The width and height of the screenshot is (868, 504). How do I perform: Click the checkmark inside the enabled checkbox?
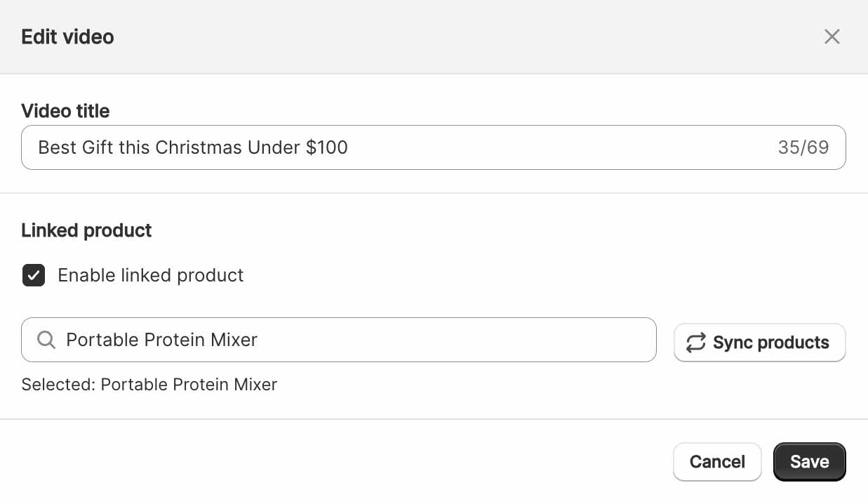33,275
